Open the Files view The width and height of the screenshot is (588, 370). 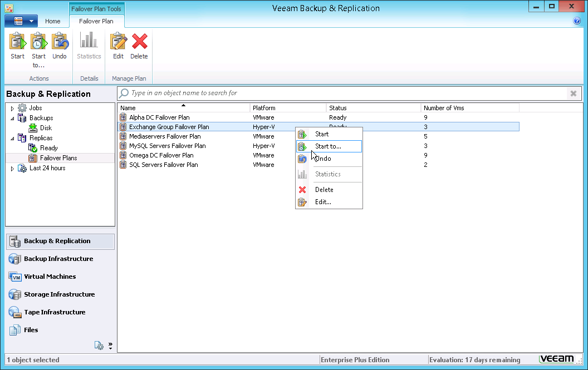[60, 330]
